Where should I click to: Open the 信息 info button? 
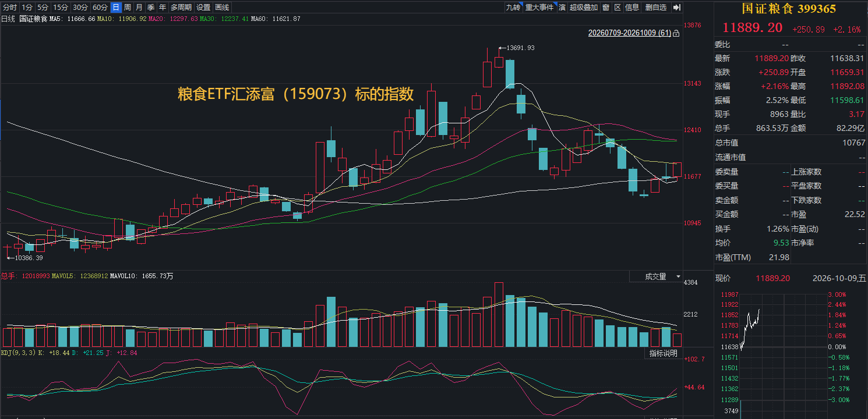pyautogui.click(x=632, y=8)
